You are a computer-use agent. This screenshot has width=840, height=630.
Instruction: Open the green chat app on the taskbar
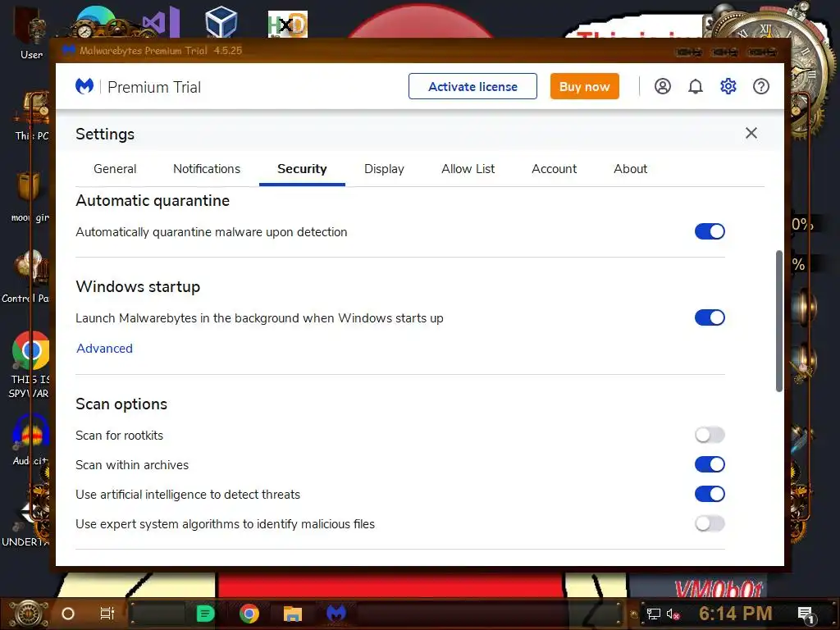[205, 614]
